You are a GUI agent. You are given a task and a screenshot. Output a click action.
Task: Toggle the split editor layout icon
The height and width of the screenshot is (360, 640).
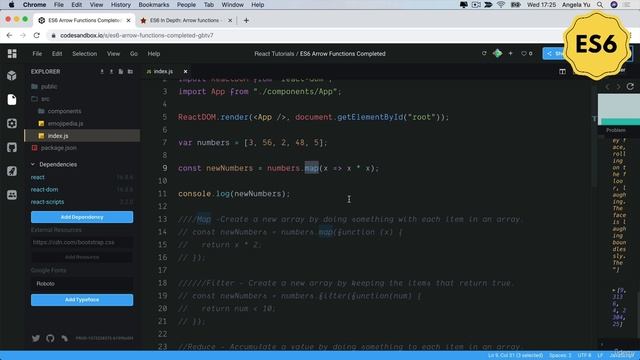point(562,71)
